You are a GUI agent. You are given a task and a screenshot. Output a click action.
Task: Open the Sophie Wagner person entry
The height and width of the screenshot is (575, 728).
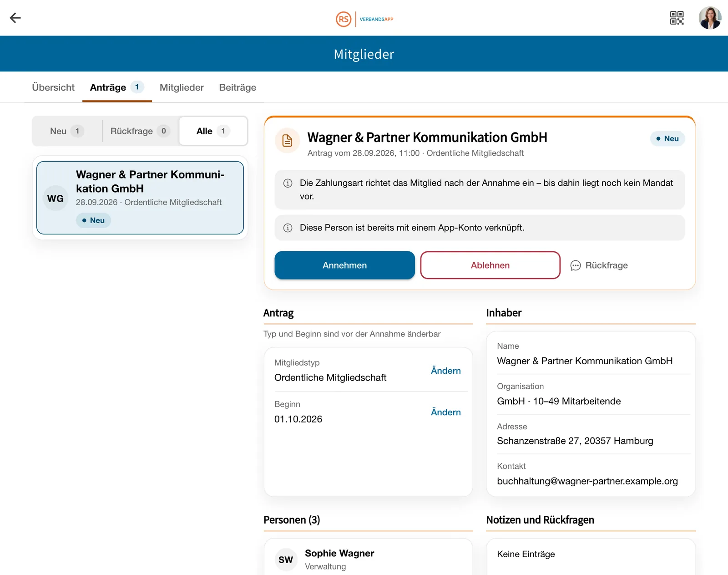(369, 559)
